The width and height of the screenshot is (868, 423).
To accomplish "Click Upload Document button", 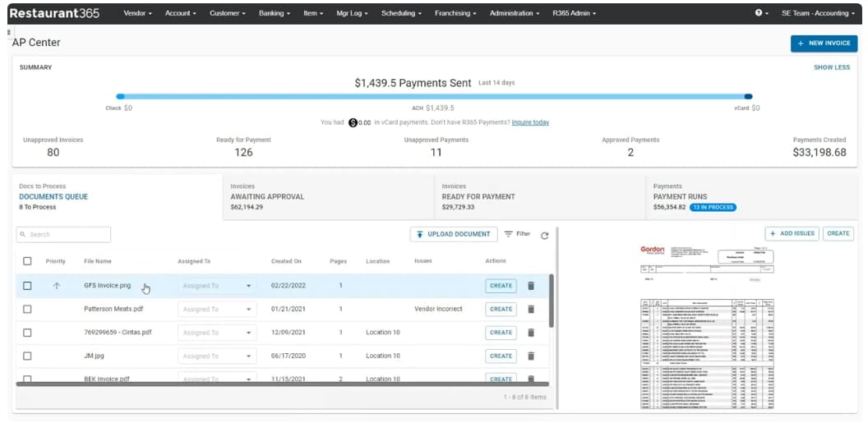I will pos(454,234).
